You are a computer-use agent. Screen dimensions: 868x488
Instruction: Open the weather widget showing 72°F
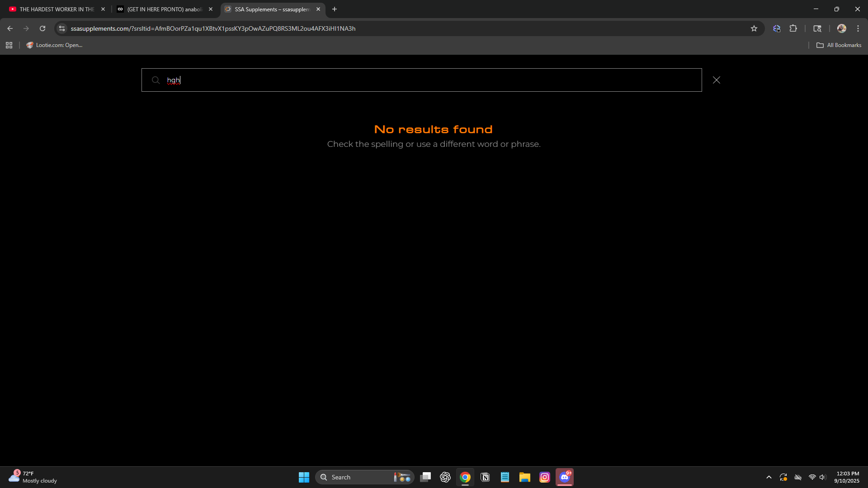click(x=33, y=477)
